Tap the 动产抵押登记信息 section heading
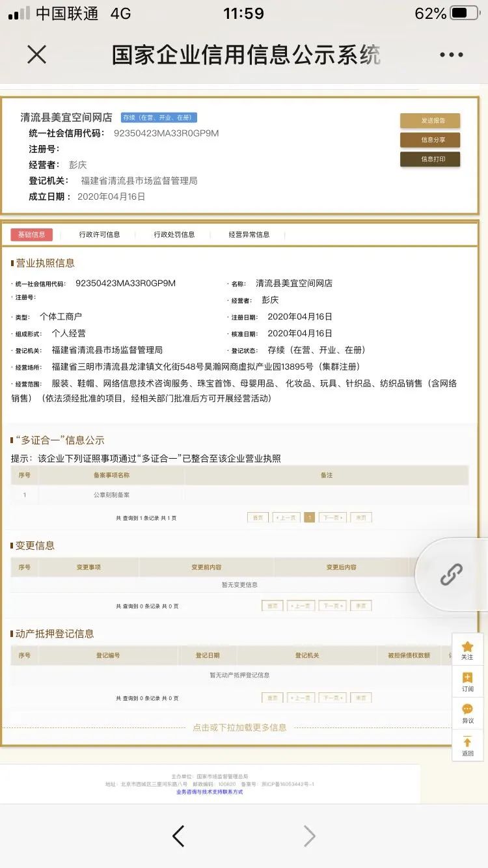The image size is (488, 868). (53, 633)
